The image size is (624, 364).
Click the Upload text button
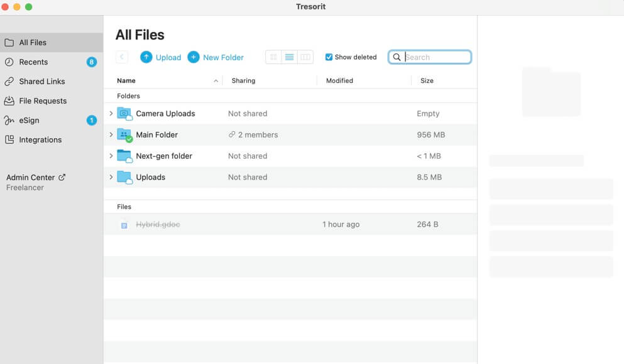[x=168, y=58]
